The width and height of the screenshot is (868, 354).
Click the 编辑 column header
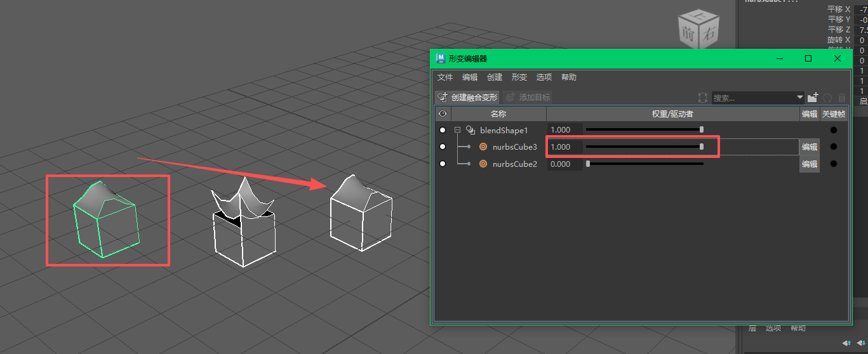[x=810, y=114]
